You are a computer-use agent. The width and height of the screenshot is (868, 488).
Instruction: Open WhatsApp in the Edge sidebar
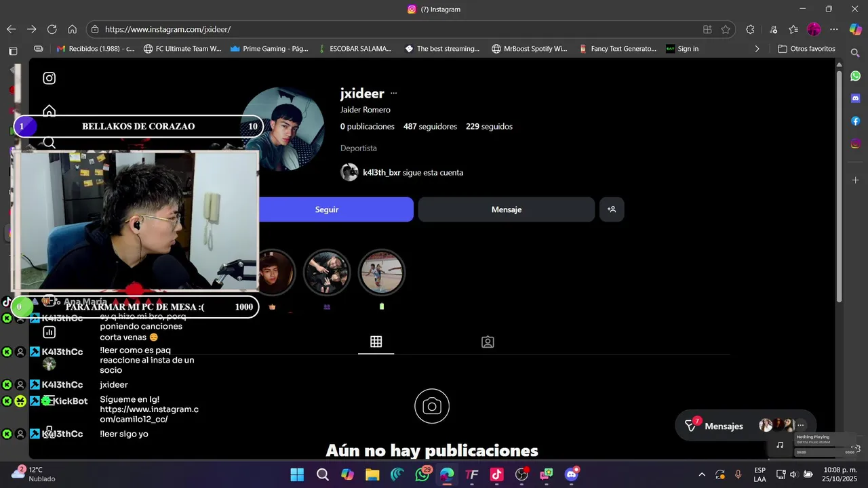pos(856,76)
